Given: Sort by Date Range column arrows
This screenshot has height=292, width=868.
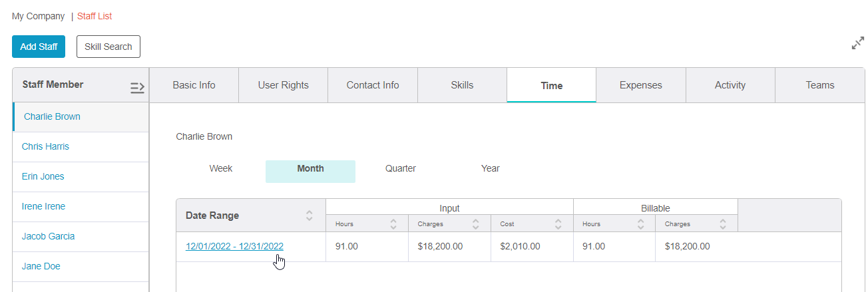Looking at the screenshot, I should (x=310, y=216).
